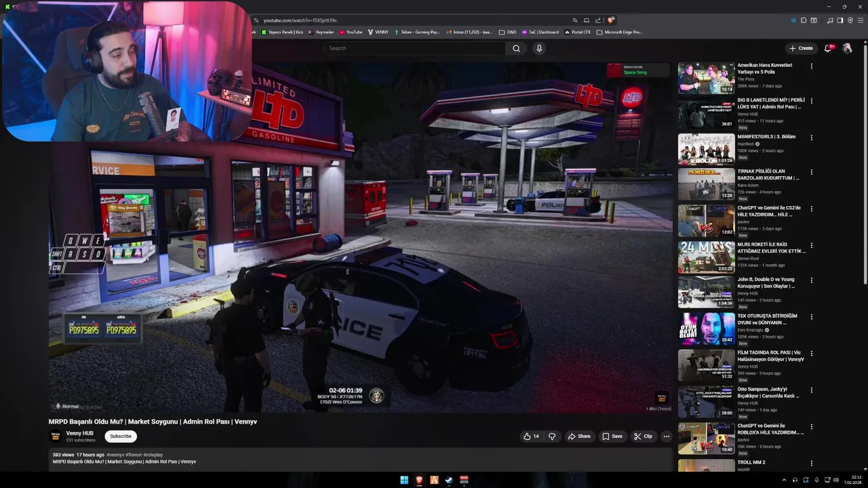Screen dimensions: 868x488
Task: Click the Save button under the video
Action: [612, 436]
